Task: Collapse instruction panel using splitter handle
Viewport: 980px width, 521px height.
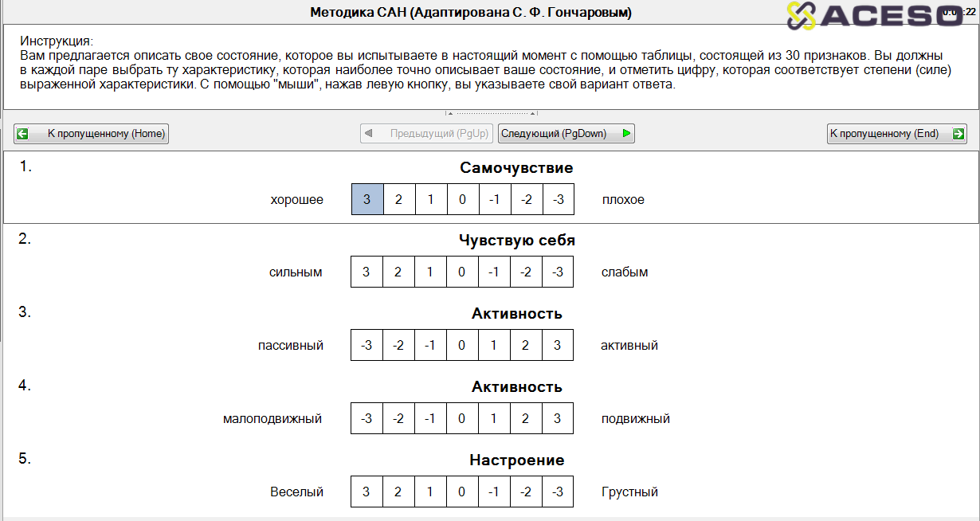Action: coord(491,113)
